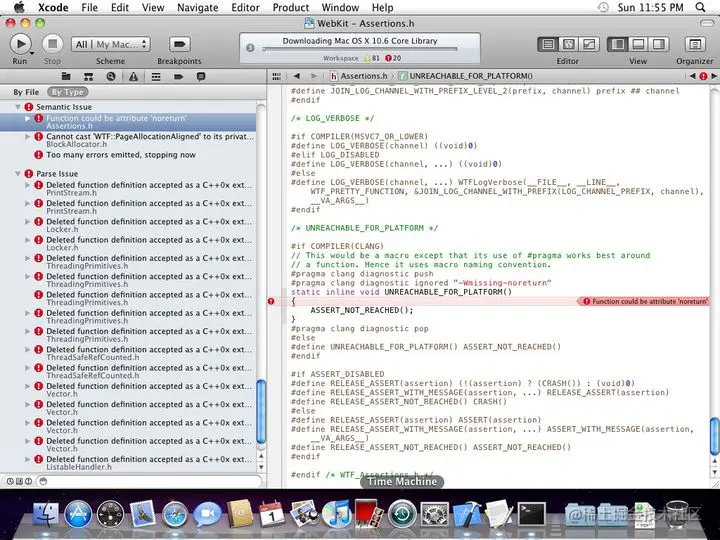Screen dimensions: 720x540
Task: Open Terminal from the Dock
Action: (532, 513)
